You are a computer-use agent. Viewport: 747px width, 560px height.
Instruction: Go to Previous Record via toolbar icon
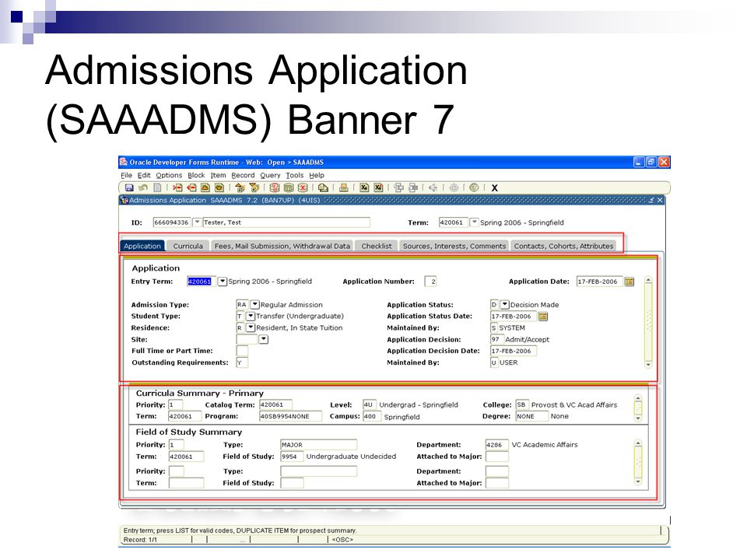(x=205, y=187)
